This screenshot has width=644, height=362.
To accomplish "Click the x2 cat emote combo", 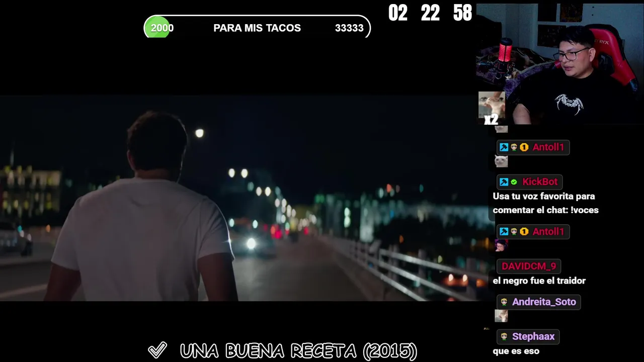I will pos(492,108).
